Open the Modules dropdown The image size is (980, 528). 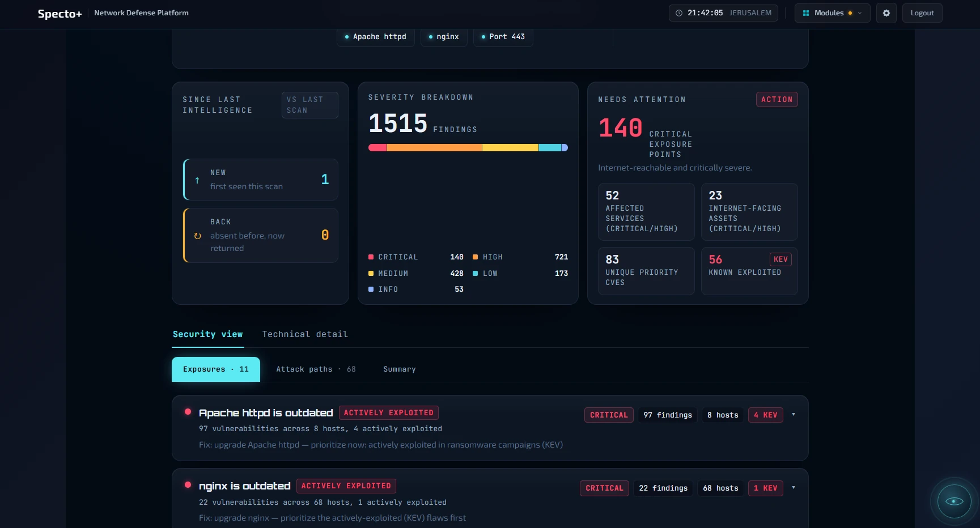pyautogui.click(x=832, y=13)
